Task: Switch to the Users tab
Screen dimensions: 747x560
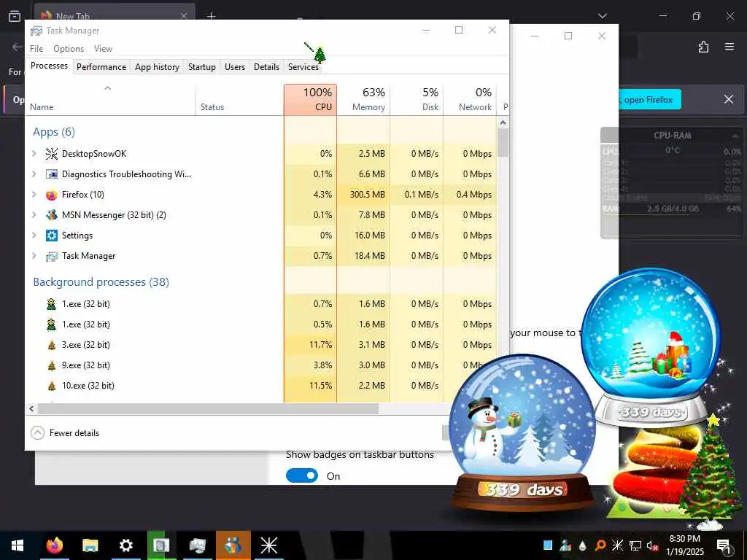Action: click(235, 66)
